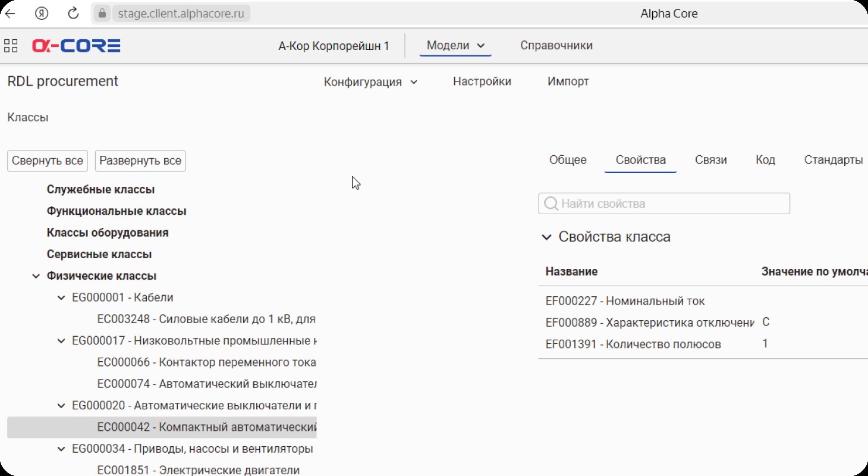Click the EF000227 - Номинальный ток property
Viewport: 868px width, 476px height.
pos(625,301)
